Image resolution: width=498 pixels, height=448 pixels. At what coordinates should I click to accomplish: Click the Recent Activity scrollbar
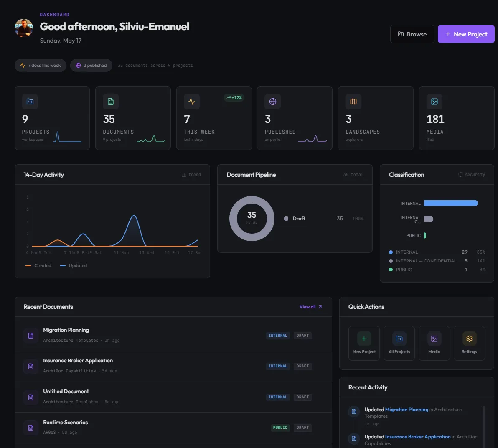[484, 427]
